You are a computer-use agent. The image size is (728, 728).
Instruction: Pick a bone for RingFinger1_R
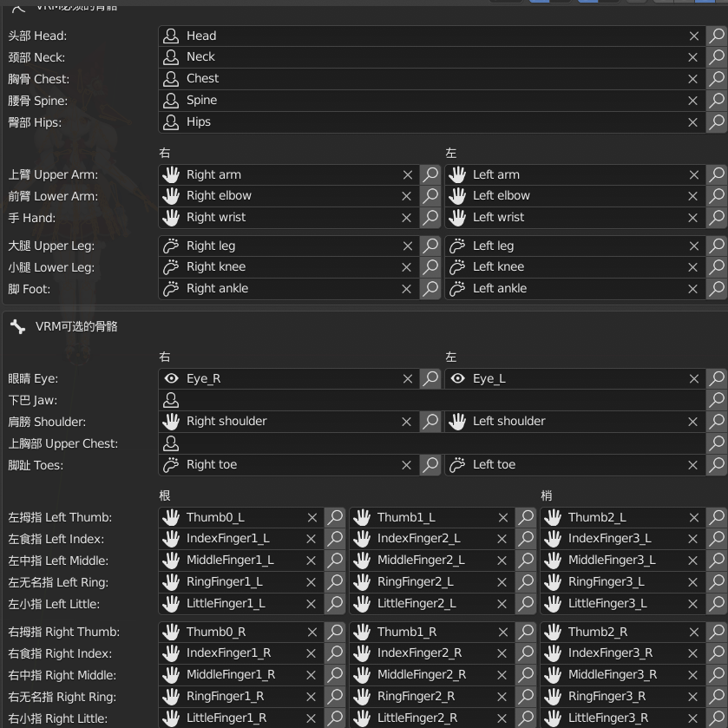click(335, 697)
